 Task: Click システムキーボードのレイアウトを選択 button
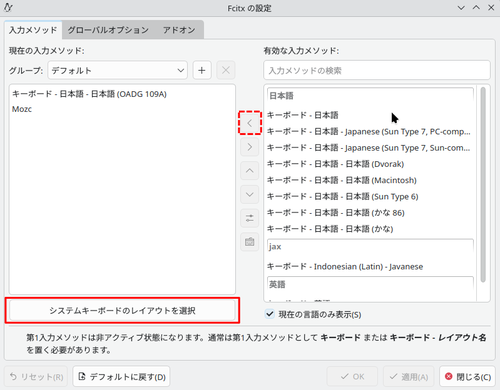point(122,311)
